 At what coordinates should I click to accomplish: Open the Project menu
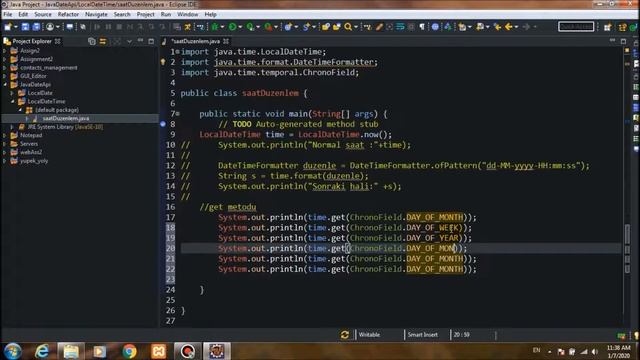[x=145, y=14]
